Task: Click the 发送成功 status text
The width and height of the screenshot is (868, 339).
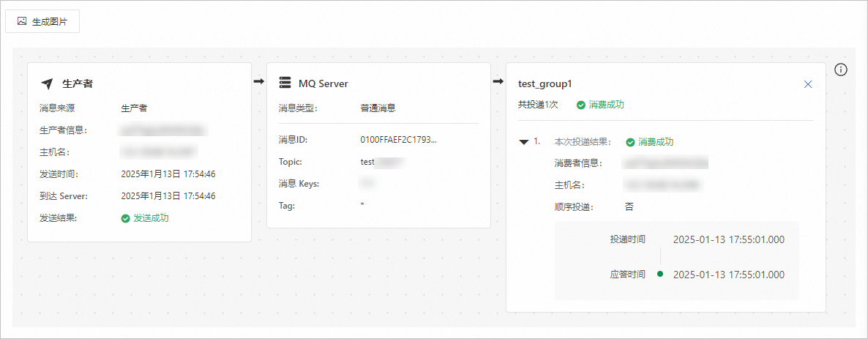Action: point(151,218)
